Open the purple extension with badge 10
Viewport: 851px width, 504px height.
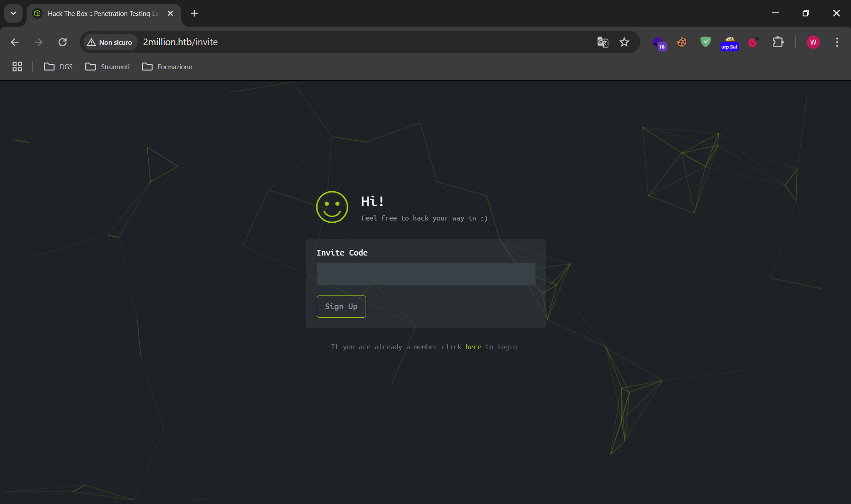(659, 43)
